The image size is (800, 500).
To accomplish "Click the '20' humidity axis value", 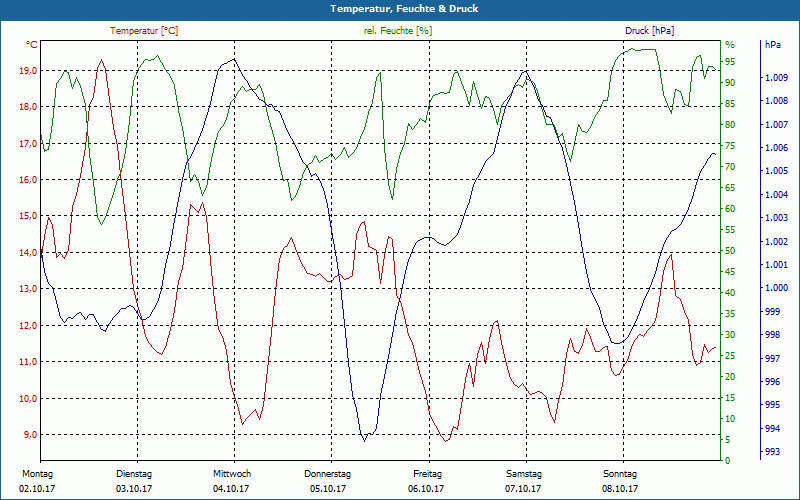I will [x=730, y=377].
